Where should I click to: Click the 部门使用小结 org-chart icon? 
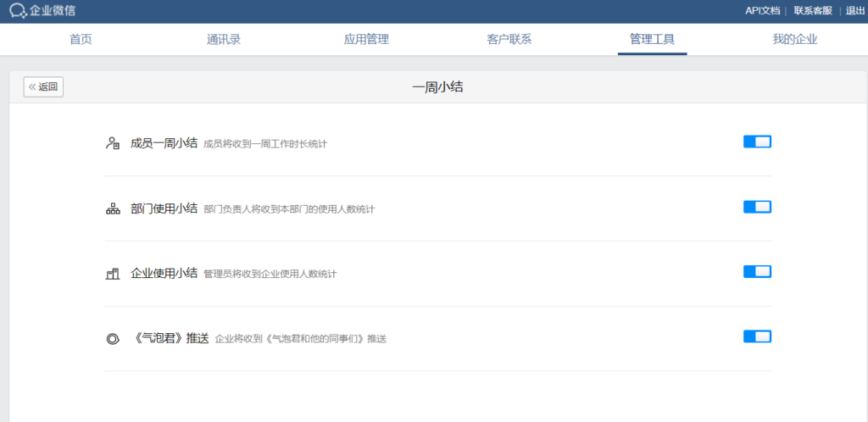tap(113, 209)
